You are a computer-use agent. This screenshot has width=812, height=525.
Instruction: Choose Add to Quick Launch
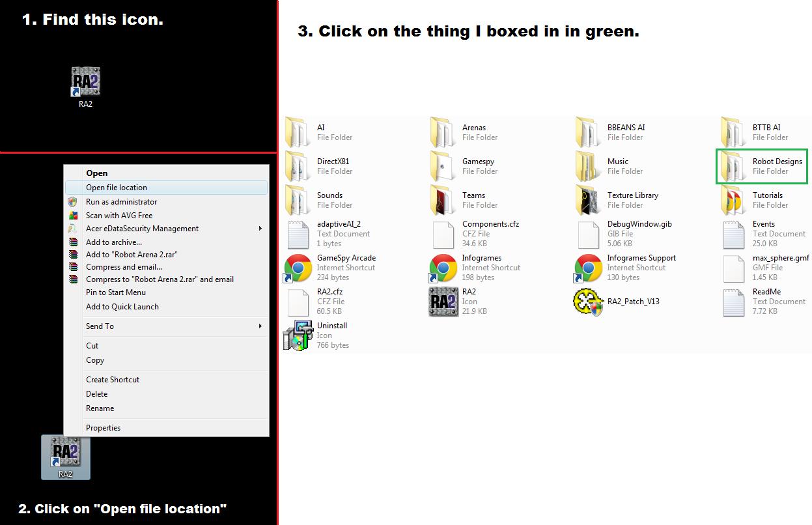[166, 307]
